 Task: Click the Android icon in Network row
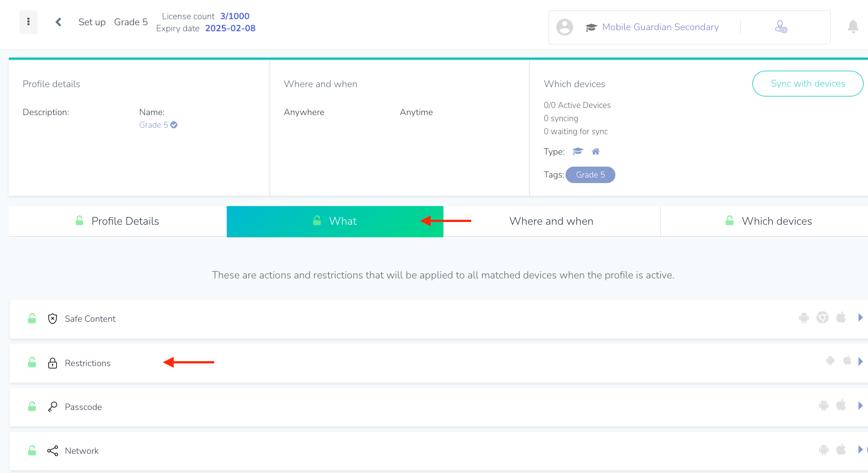pyautogui.click(x=824, y=450)
